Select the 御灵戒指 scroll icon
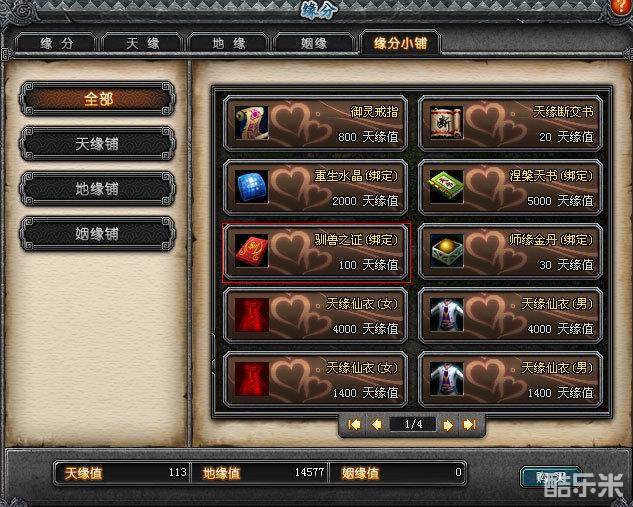The image size is (633, 507). [252, 123]
